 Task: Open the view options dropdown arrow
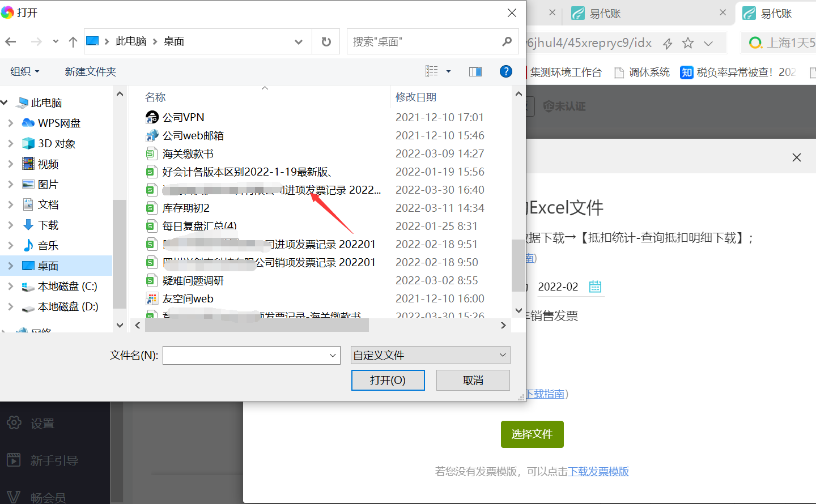click(448, 71)
